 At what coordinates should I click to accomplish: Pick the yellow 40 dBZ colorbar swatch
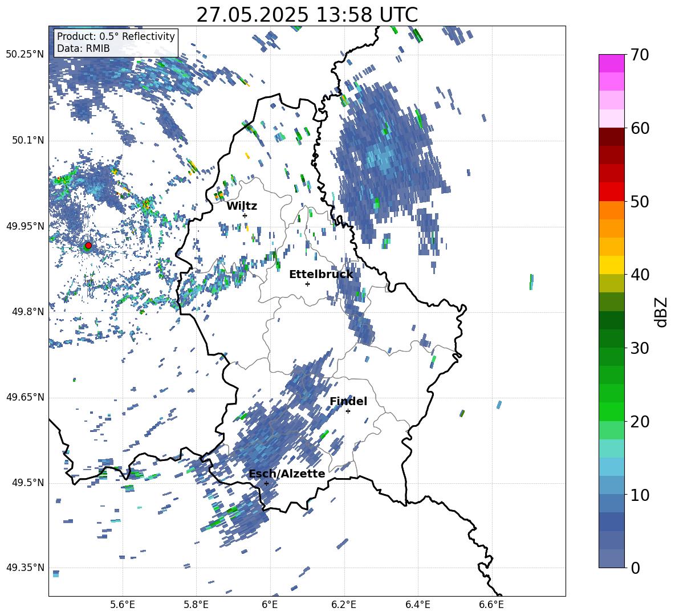tap(611, 265)
